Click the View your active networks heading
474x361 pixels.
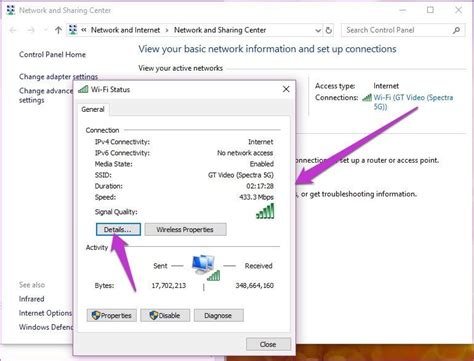[x=180, y=68]
